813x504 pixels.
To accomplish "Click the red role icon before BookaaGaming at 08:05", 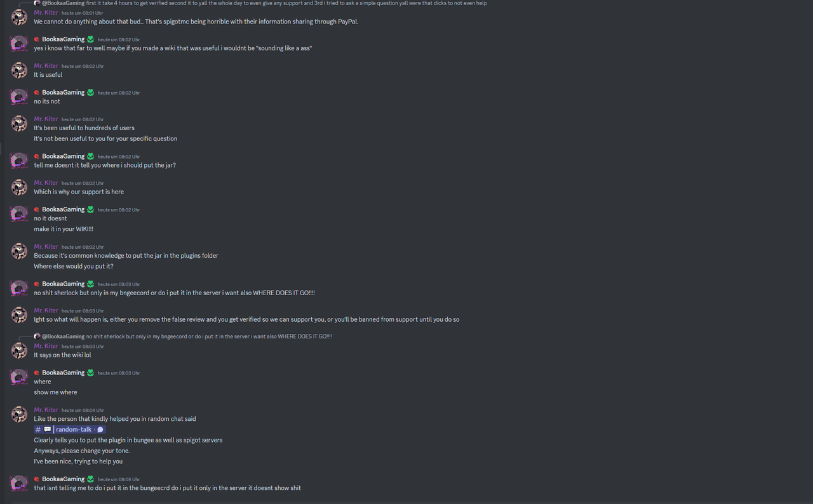I will tap(37, 479).
